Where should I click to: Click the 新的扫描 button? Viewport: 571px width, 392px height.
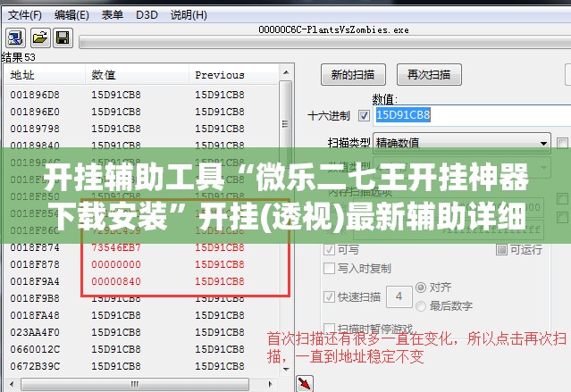353,75
